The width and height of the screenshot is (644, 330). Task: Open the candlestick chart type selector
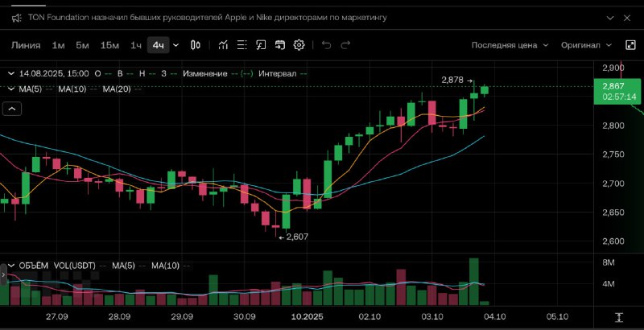tap(196, 45)
